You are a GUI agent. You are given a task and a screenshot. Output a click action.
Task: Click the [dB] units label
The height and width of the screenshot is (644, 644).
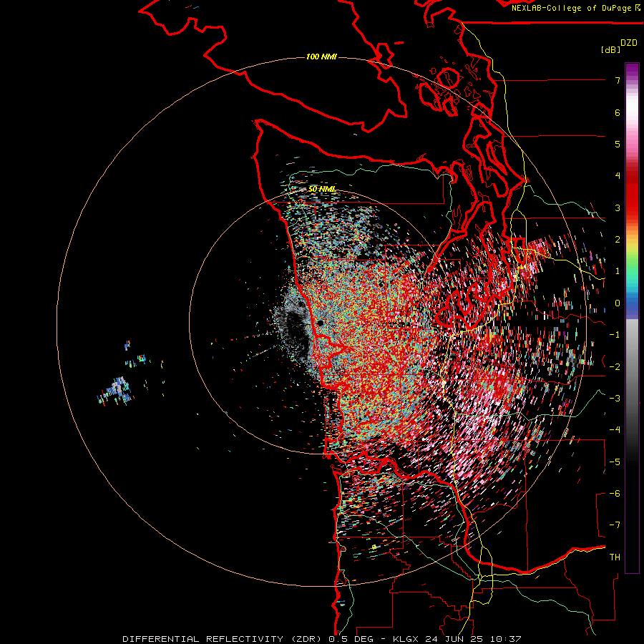(611, 49)
